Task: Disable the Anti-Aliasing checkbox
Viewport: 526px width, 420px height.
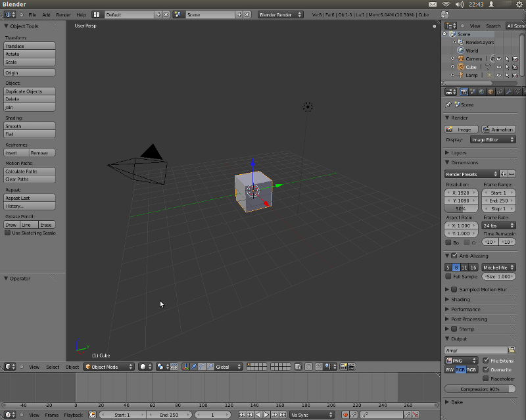Action: [454, 256]
